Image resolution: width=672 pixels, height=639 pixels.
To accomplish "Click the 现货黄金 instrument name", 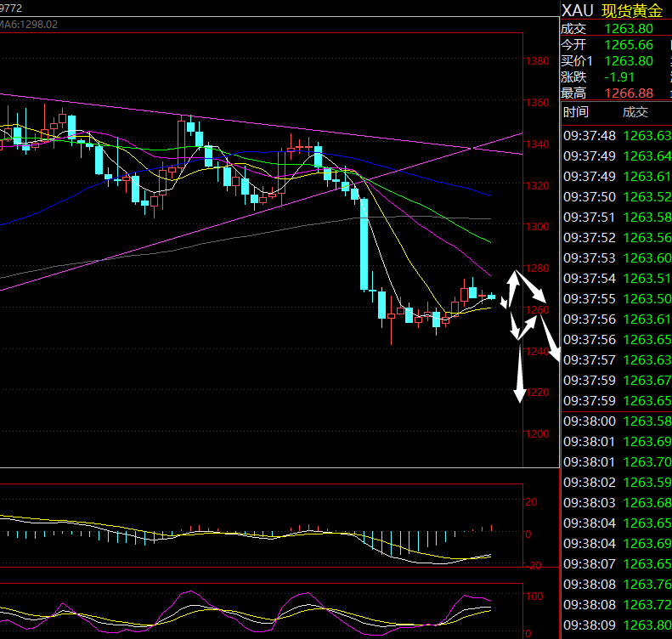I will click(x=632, y=11).
